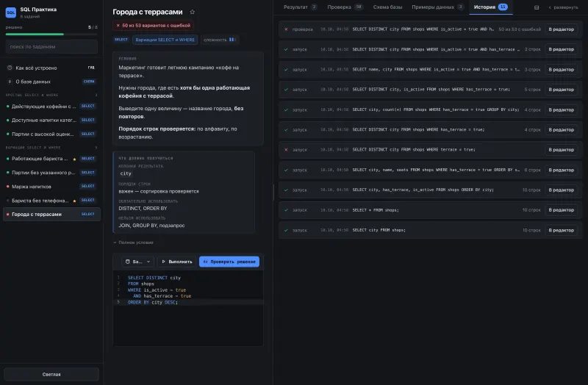Click the city column name chip
588x385 pixels.
tap(126, 173)
